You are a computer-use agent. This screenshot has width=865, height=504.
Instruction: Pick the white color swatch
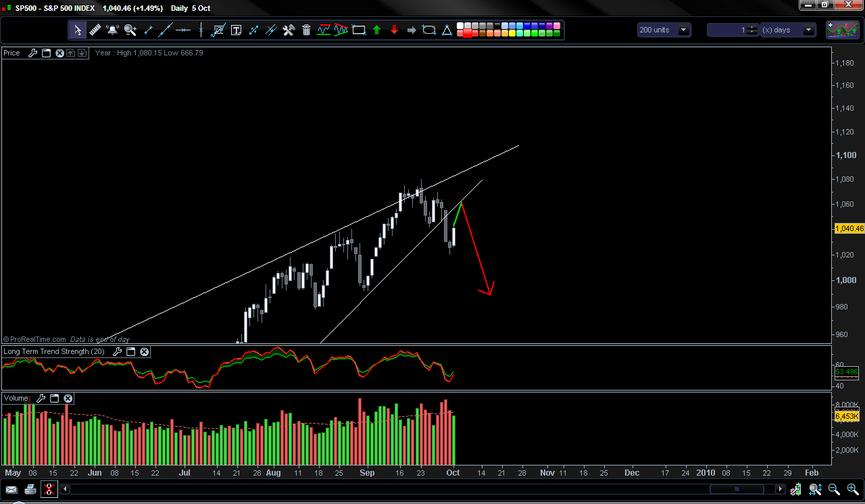click(x=460, y=26)
